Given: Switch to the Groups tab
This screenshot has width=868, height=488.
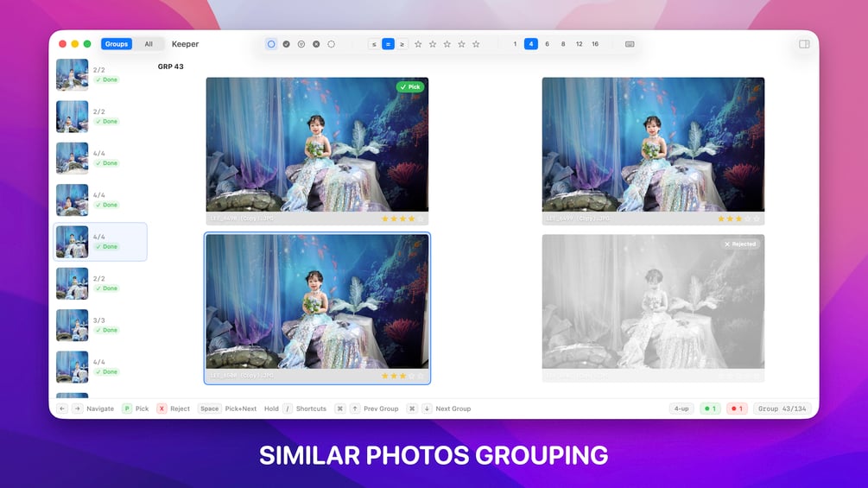Looking at the screenshot, I should click(x=117, y=44).
